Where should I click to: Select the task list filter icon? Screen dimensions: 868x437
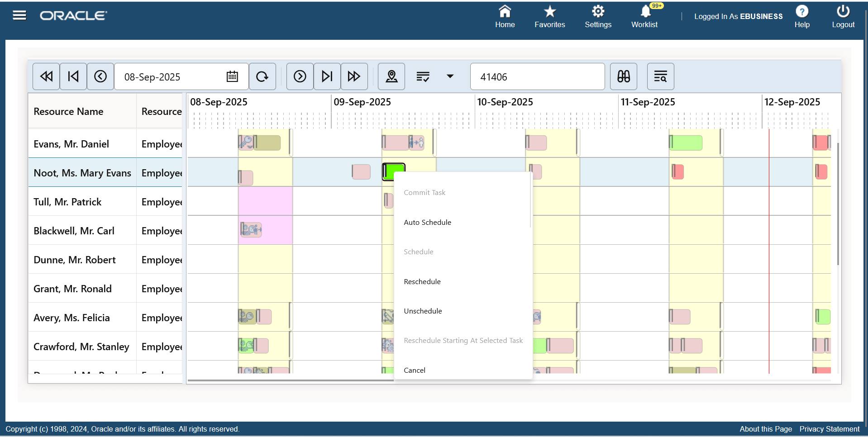[423, 76]
